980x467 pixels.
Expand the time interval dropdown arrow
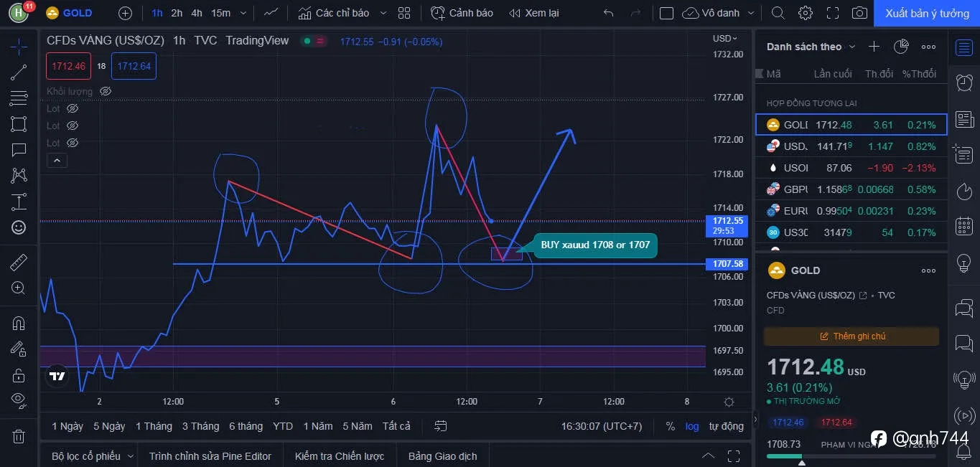click(x=243, y=13)
